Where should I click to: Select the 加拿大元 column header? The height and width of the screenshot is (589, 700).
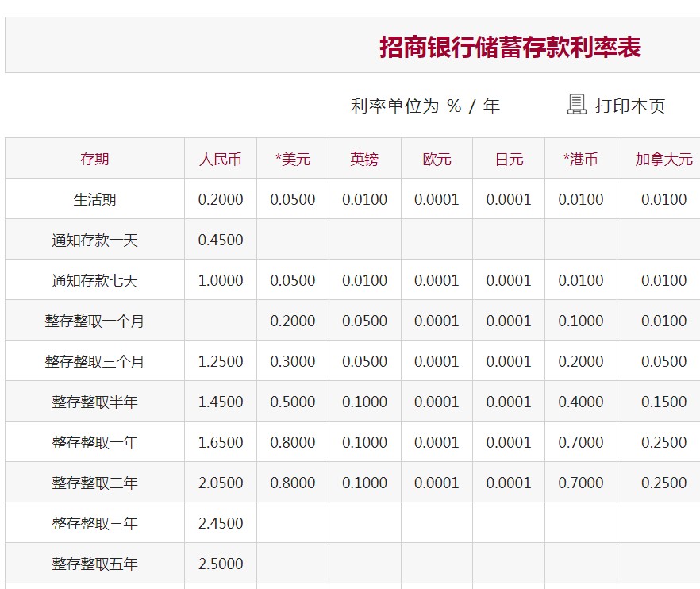[x=663, y=159]
